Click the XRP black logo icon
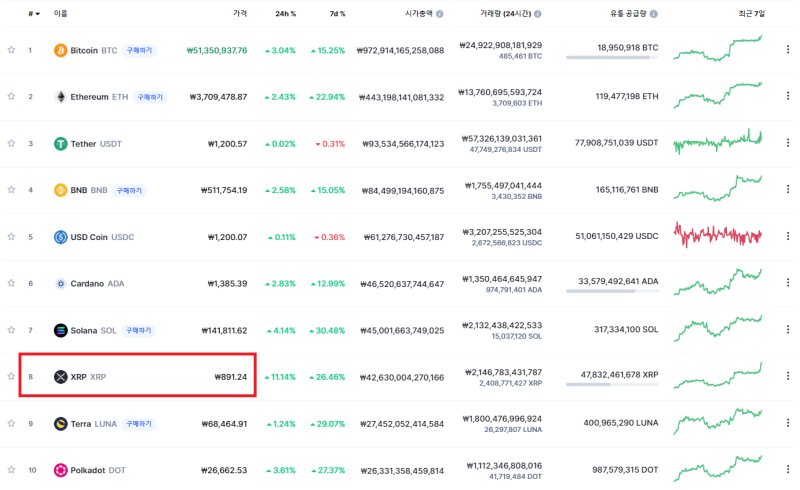Image resolution: width=800 pixels, height=490 pixels. pos(61,377)
